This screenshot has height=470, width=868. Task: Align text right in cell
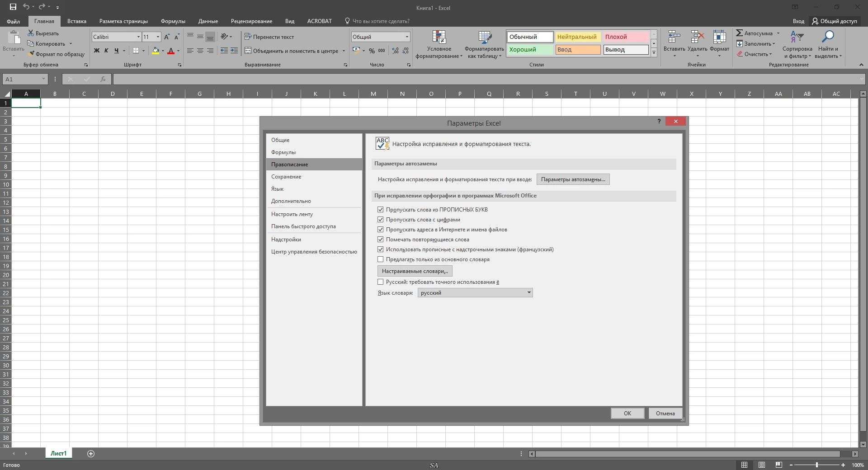click(x=210, y=51)
